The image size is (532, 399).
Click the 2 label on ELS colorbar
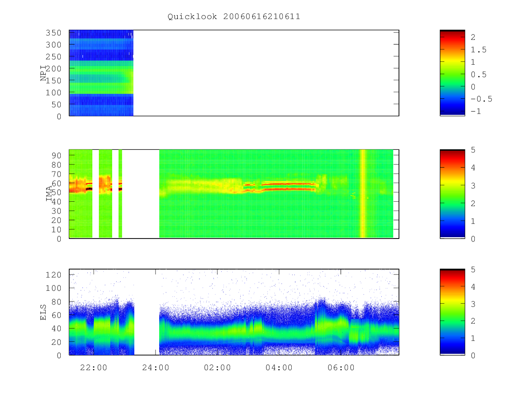pos(473,321)
